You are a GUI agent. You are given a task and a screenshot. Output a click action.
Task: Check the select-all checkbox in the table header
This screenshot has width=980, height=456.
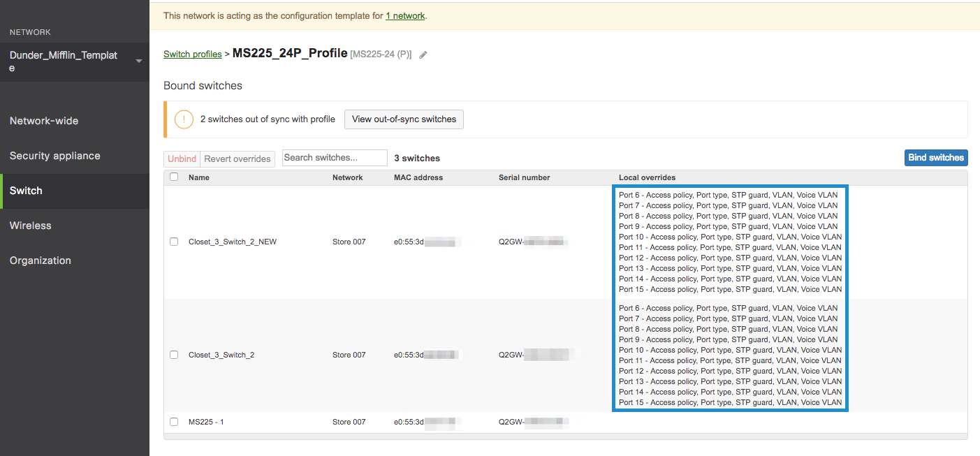click(174, 177)
